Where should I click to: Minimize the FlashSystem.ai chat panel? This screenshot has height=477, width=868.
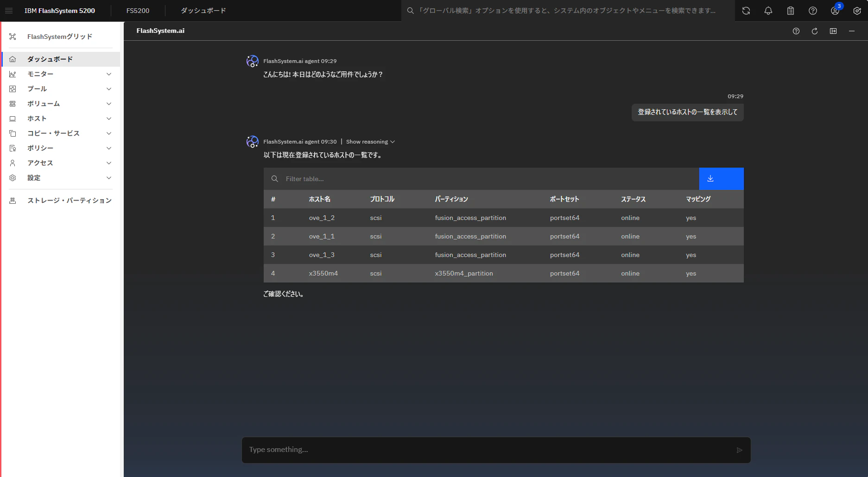click(x=852, y=31)
